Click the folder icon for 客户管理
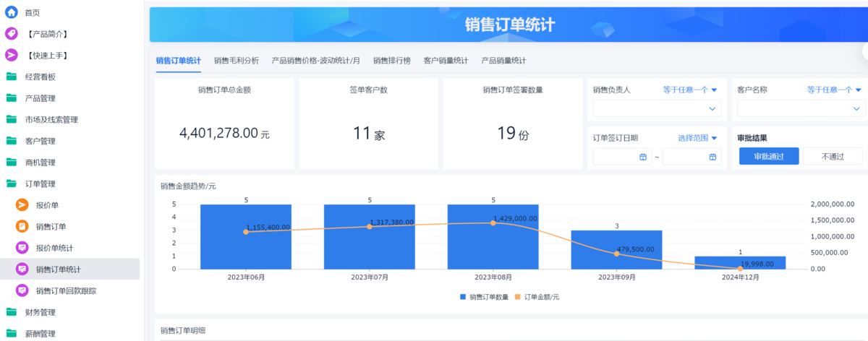The height and width of the screenshot is (341, 868). (11, 141)
